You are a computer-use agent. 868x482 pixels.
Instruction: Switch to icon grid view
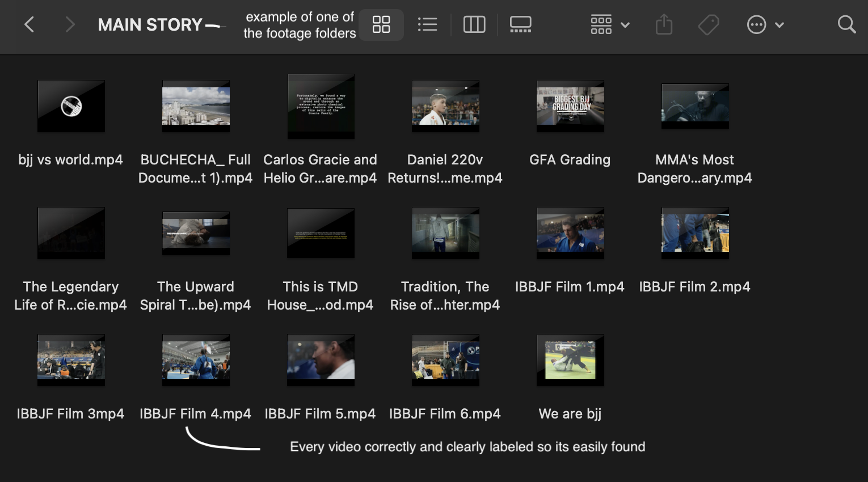point(381,24)
